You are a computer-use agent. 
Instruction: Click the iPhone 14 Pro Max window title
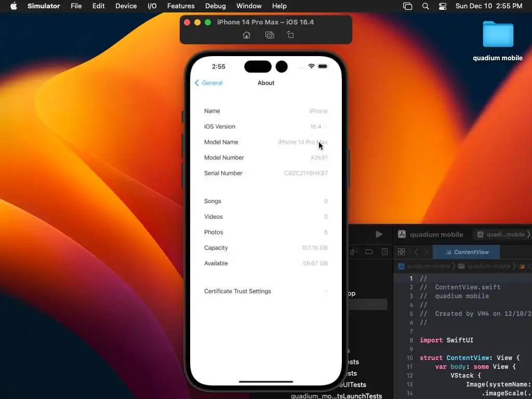[x=265, y=22]
